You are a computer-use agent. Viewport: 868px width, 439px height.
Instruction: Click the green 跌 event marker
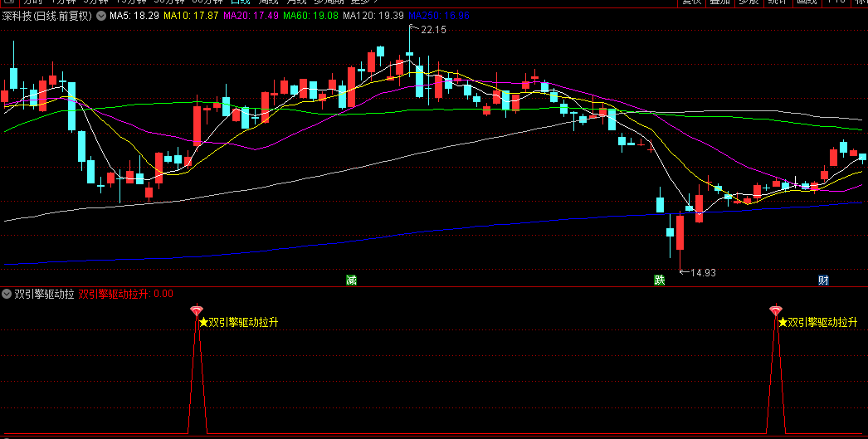click(659, 280)
